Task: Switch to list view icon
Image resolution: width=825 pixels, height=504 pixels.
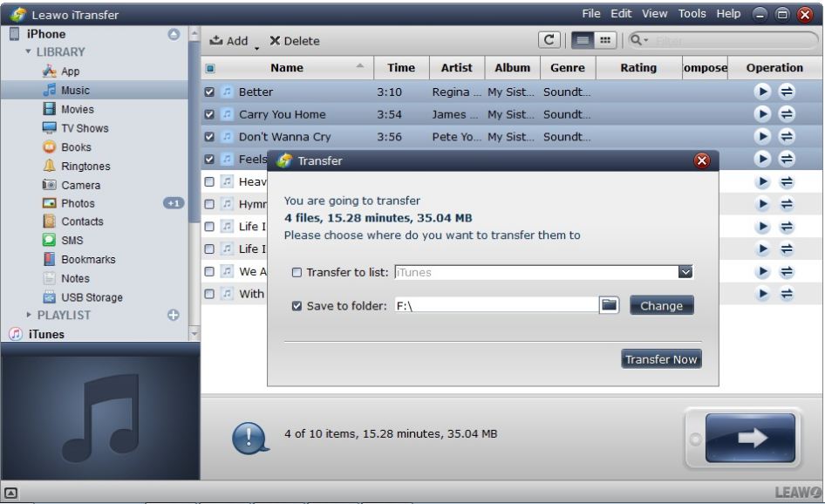Action: click(580, 40)
